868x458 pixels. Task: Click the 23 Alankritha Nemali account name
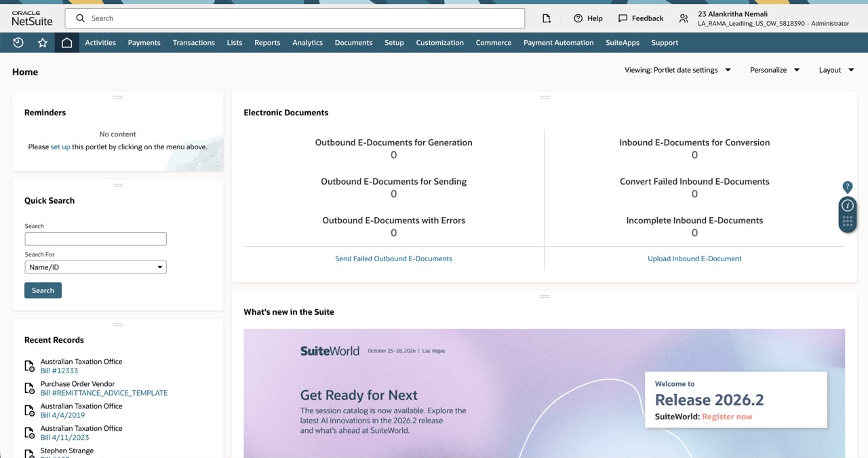click(733, 14)
